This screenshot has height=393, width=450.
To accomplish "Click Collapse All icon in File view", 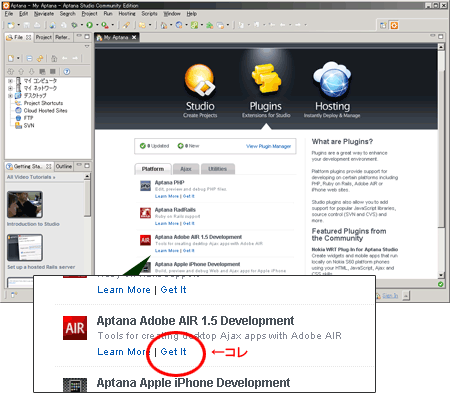I will [x=29, y=59].
